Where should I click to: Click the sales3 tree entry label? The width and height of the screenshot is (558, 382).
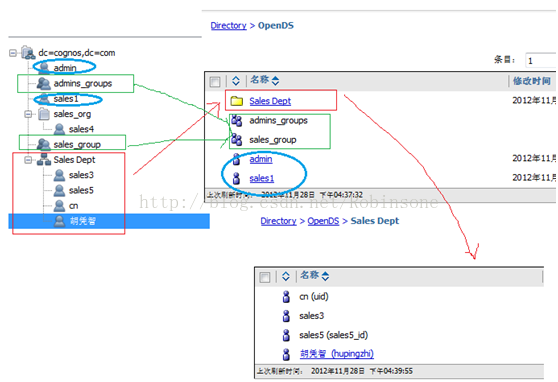(x=81, y=175)
